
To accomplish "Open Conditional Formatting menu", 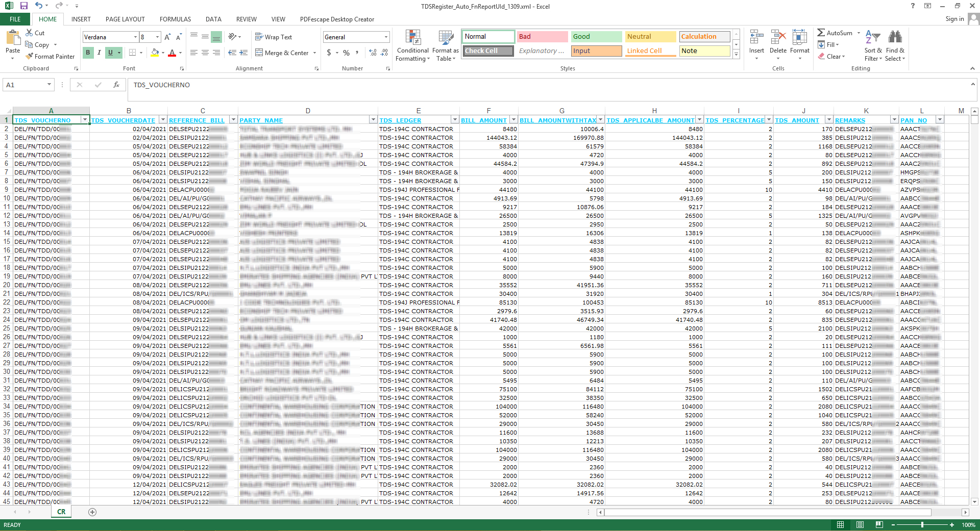I will [413, 45].
